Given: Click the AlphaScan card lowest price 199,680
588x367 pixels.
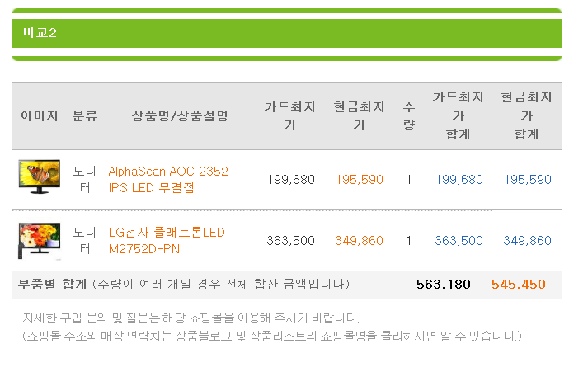Looking at the screenshot, I should pos(291,180).
